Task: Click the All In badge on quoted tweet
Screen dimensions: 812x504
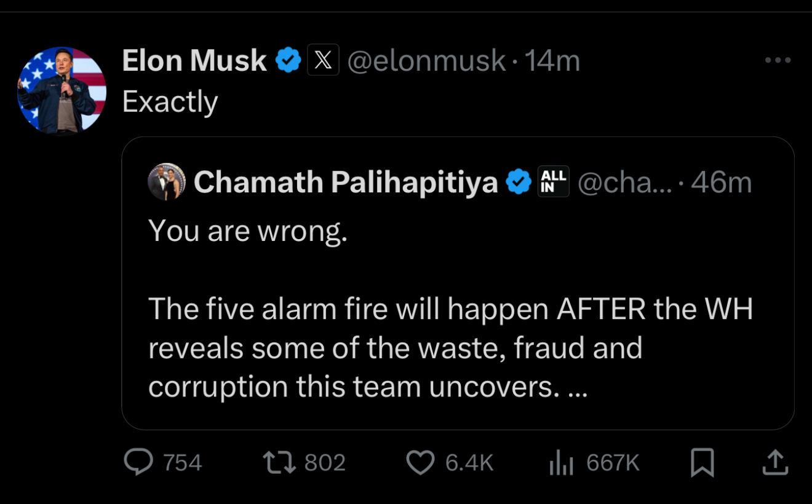Action: [x=553, y=182]
